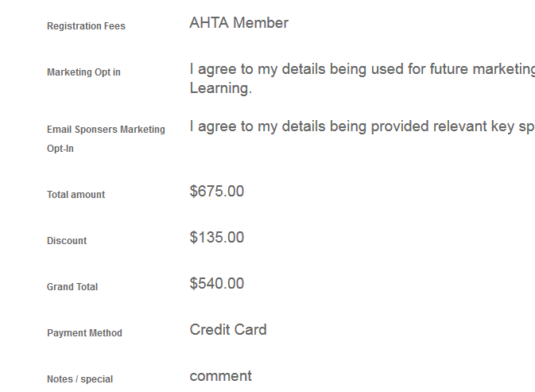Select the AHTA Member value text
This screenshot has width=535, height=392.
click(238, 23)
